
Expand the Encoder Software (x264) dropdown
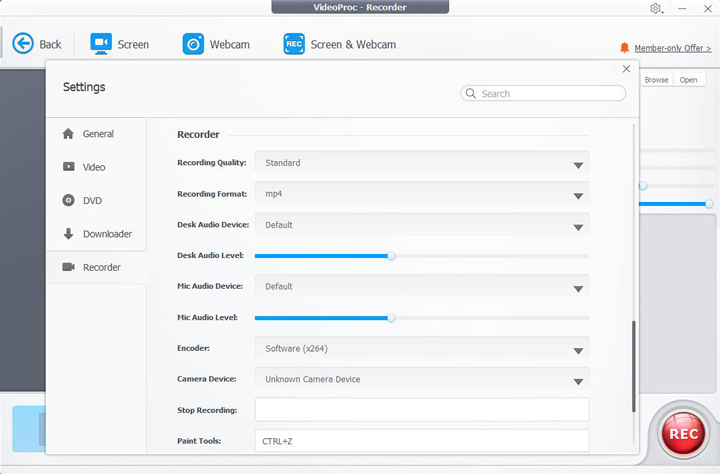click(x=422, y=348)
